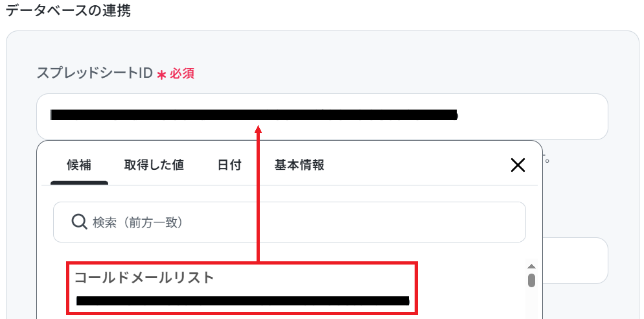The image size is (644, 319).
Task: Click the masked ID under コールドメールリスト
Action: click(243, 301)
